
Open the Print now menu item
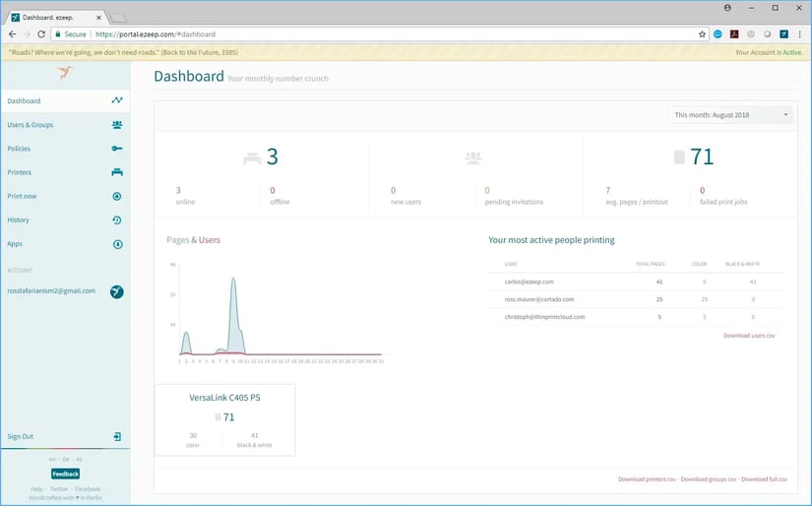coord(65,196)
